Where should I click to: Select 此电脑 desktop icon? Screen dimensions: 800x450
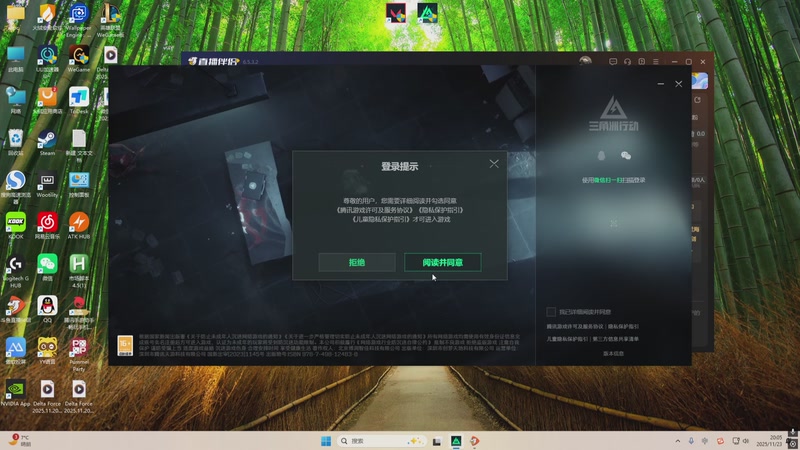click(x=15, y=59)
